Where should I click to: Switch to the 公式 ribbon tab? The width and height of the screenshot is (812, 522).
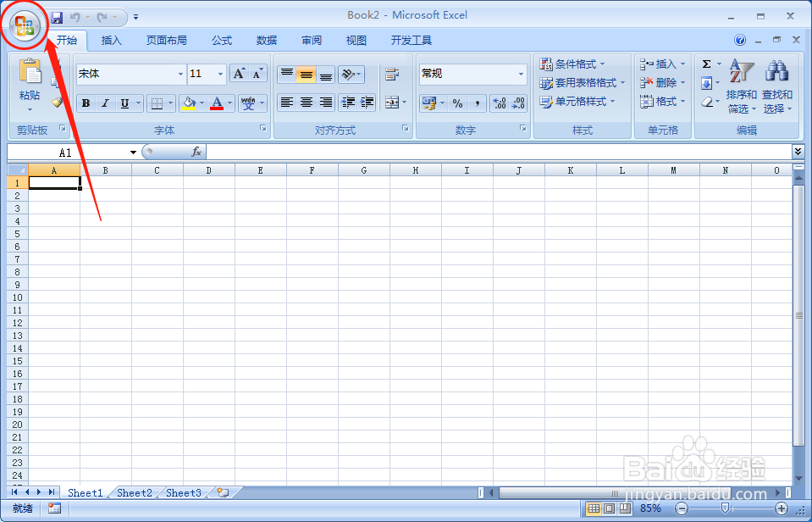tap(222, 41)
